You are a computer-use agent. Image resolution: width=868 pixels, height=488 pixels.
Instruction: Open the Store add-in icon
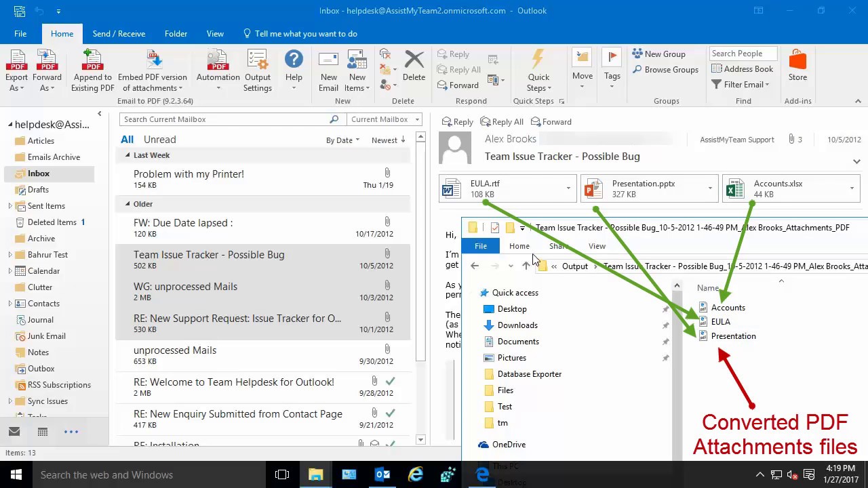click(x=797, y=60)
